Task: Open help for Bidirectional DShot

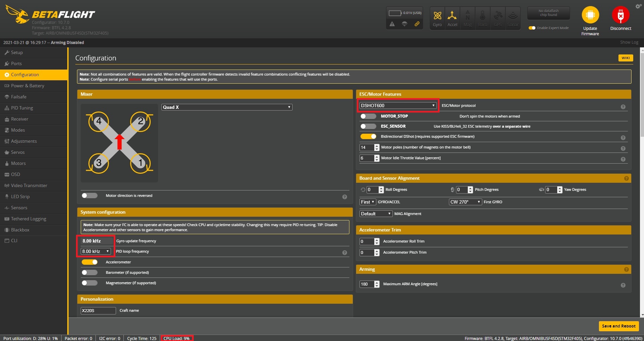Action: click(x=623, y=138)
